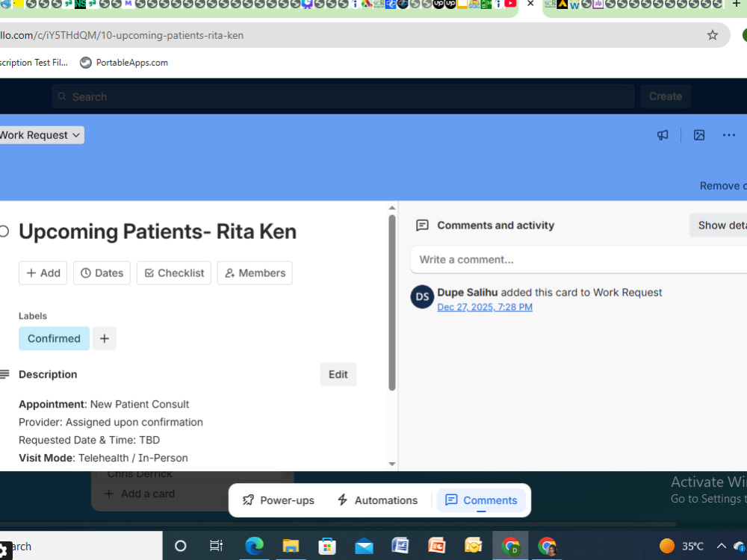Open the PortableApps.com bookmark
The image size is (747, 560).
124,63
